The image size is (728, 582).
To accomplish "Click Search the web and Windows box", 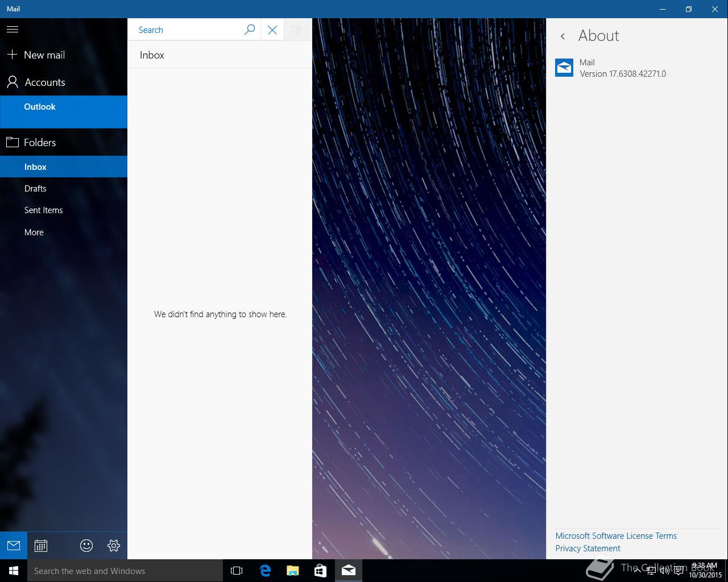I will (125, 571).
